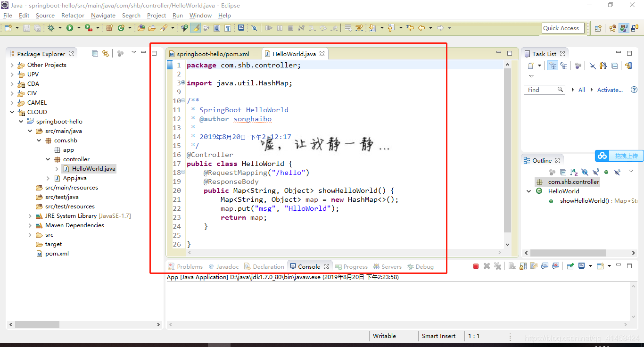Click the New file wizard icon
Viewport: 644px width, 347px height.
(x=8, y=28)
